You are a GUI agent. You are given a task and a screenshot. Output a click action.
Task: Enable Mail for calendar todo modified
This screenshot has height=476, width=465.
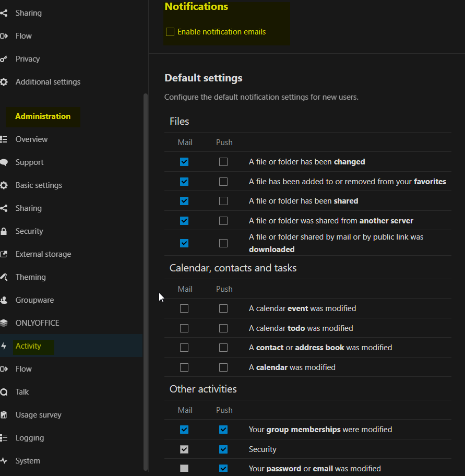click(x=184, y=328)
